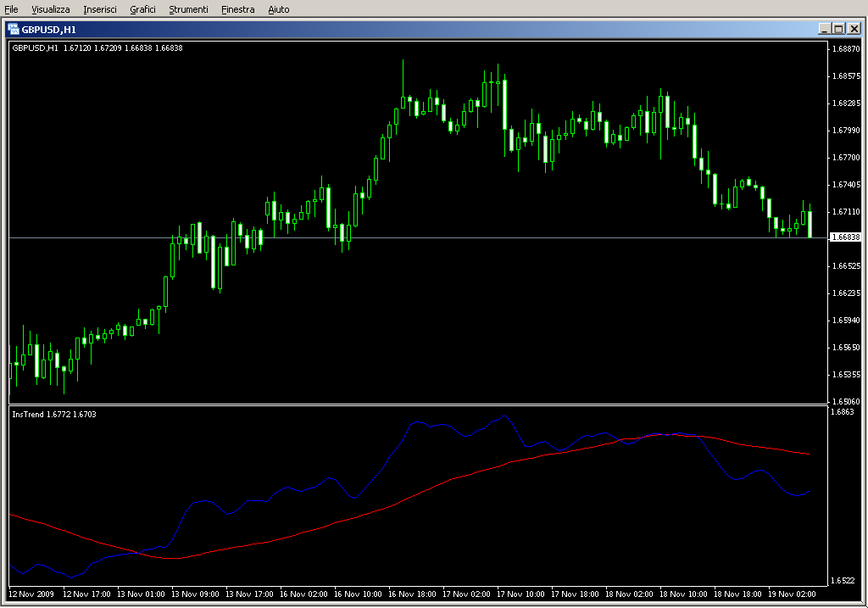
Task: Click the 18 Nov 18:00 time label
Action: click(x=737, y=594)
